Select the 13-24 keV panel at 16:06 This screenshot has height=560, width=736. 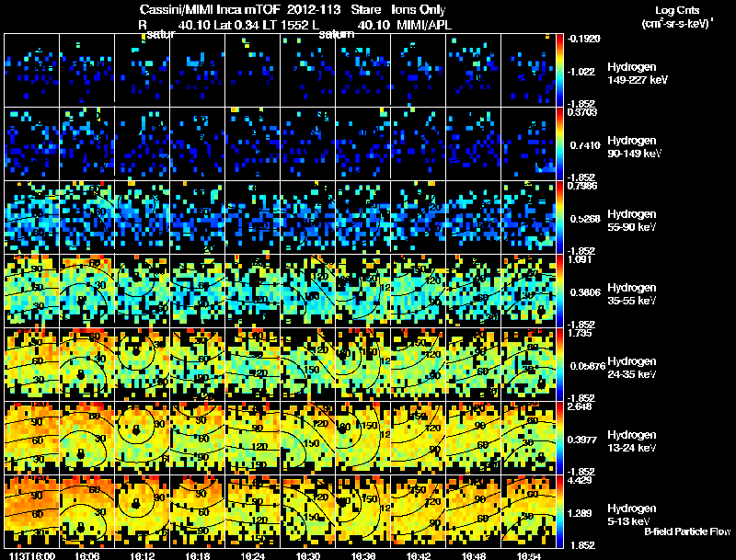(x=87, y=439)
